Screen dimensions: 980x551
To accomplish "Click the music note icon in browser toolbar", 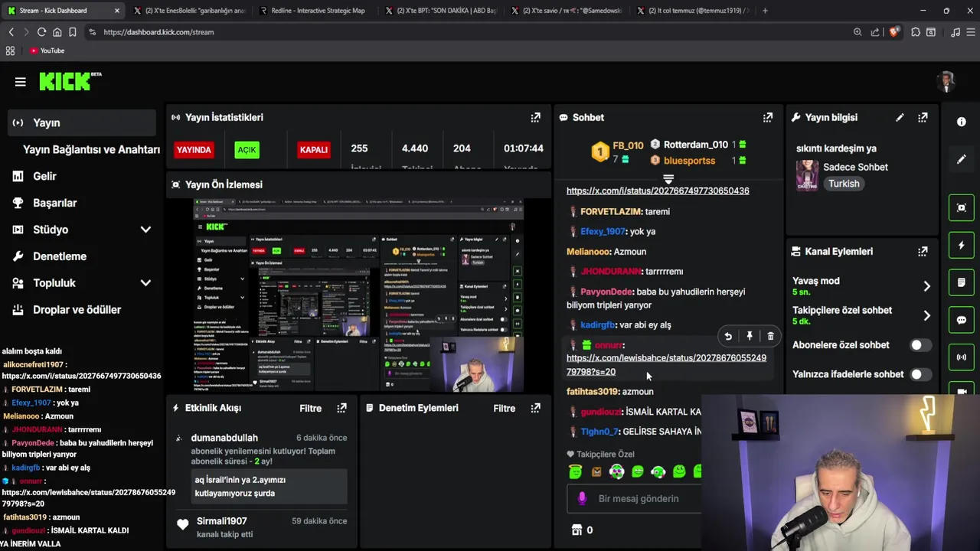I will tap(955, 32).
